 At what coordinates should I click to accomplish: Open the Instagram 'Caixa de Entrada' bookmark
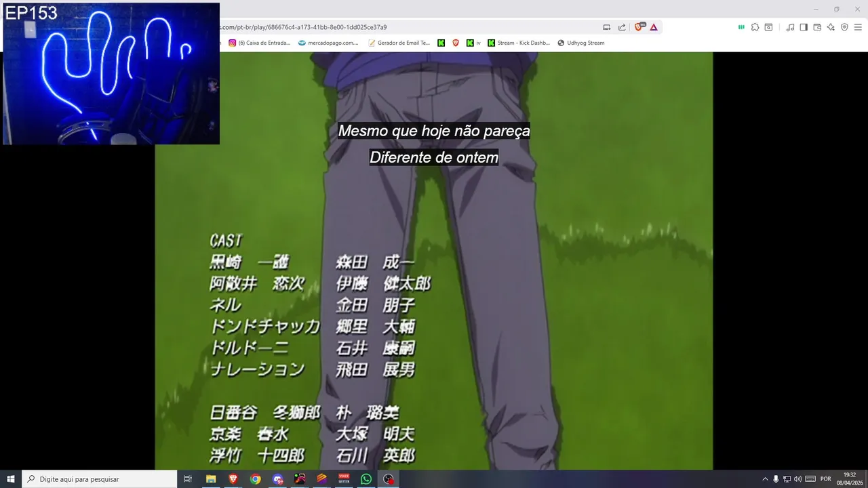pyautogui.click(x=260, y=43)
